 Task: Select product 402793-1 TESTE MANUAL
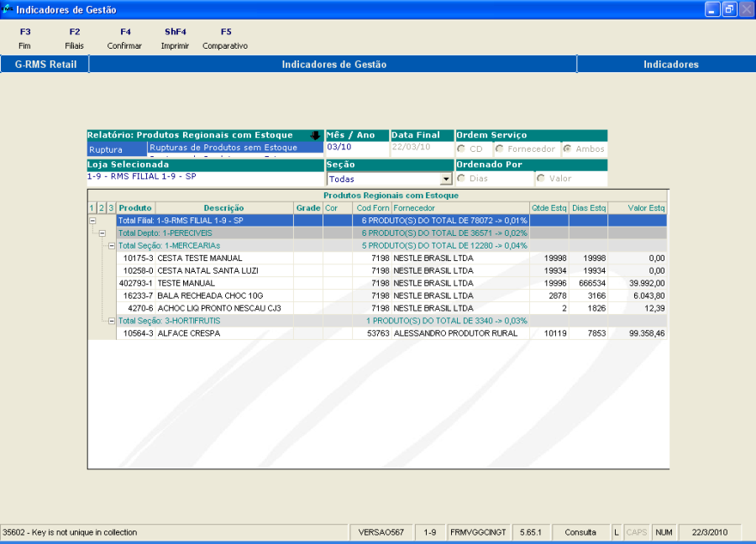pos(391,283)
